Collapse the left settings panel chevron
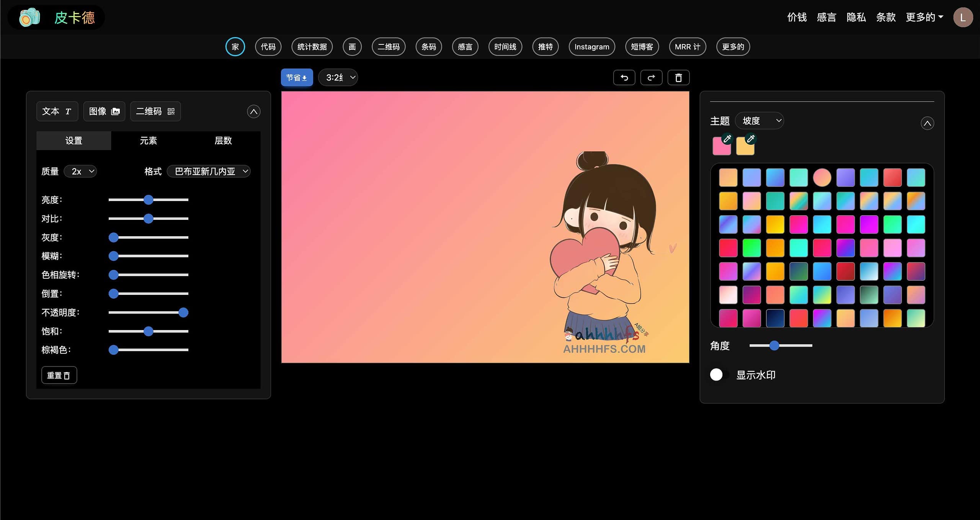The height and width of the screenshot is (520, 980). tap(253, 111)
